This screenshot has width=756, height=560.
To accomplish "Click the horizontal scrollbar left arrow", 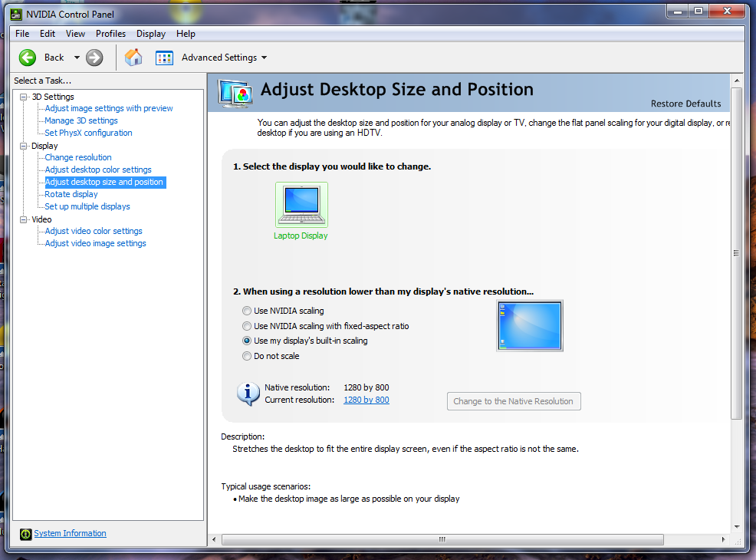I will tap(214, 540).
